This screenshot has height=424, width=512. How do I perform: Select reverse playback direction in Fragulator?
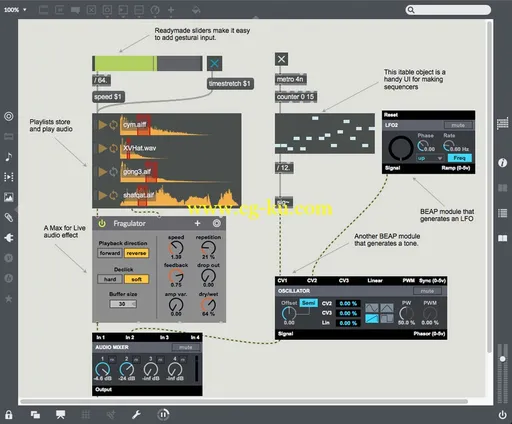click(136, 253)
